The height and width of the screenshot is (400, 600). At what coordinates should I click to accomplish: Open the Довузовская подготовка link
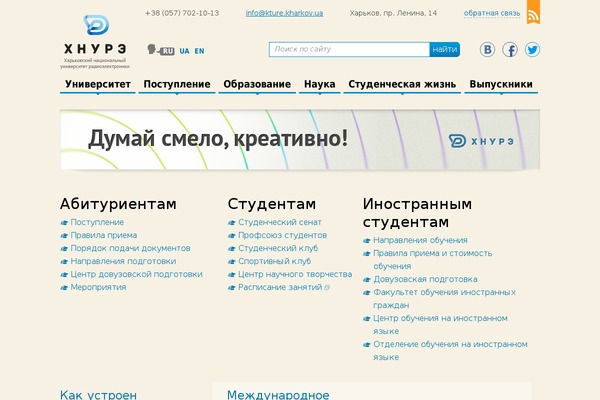point(425,279)
